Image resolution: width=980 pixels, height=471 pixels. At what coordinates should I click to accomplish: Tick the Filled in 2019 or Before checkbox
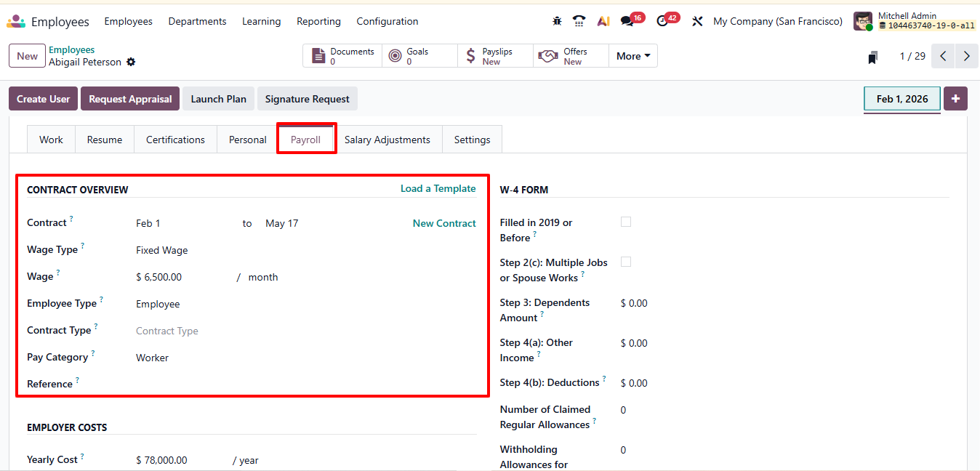626,222
